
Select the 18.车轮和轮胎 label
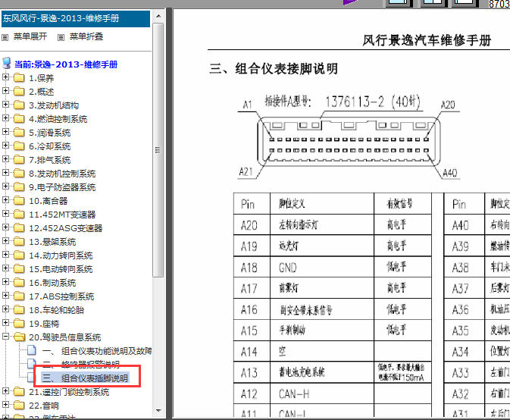pyautogui.click(x=57, y=310)
